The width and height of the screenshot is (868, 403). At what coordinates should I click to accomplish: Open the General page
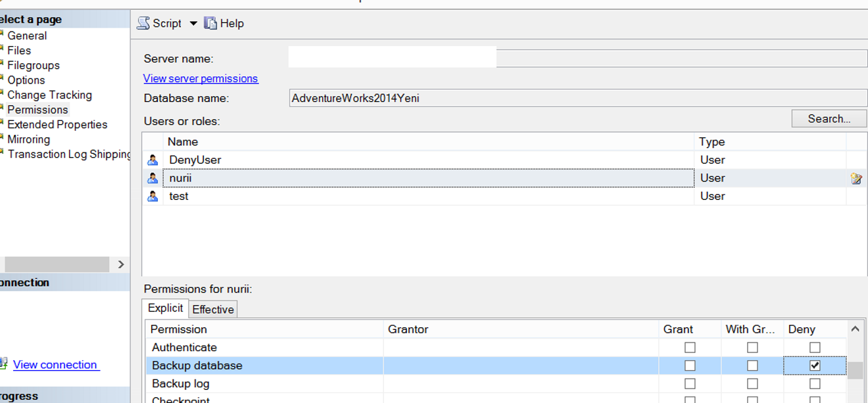[27, 36]
